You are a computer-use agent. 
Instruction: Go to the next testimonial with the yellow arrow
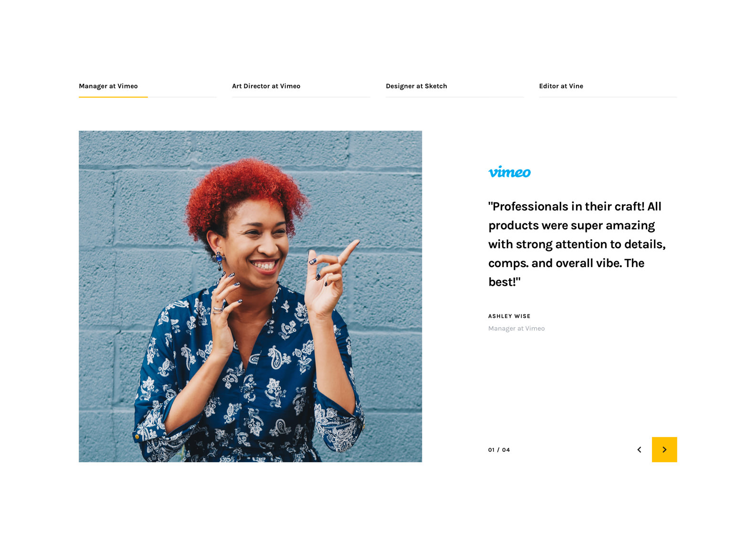tap(664, 449)
